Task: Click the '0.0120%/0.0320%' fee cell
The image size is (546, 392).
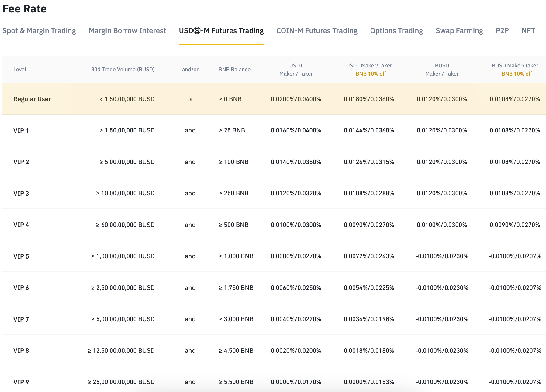Action: [296, 193]
